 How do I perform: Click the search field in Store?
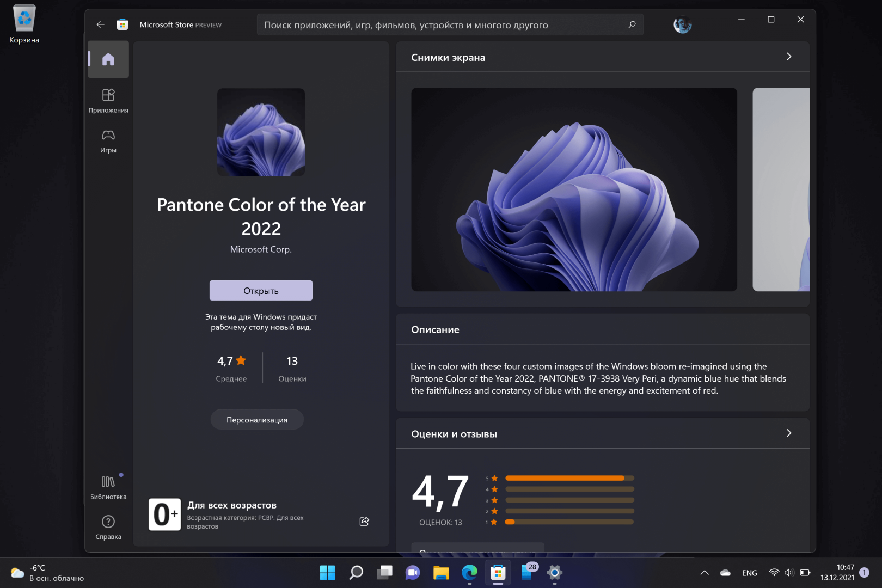[x=441, y=25]
